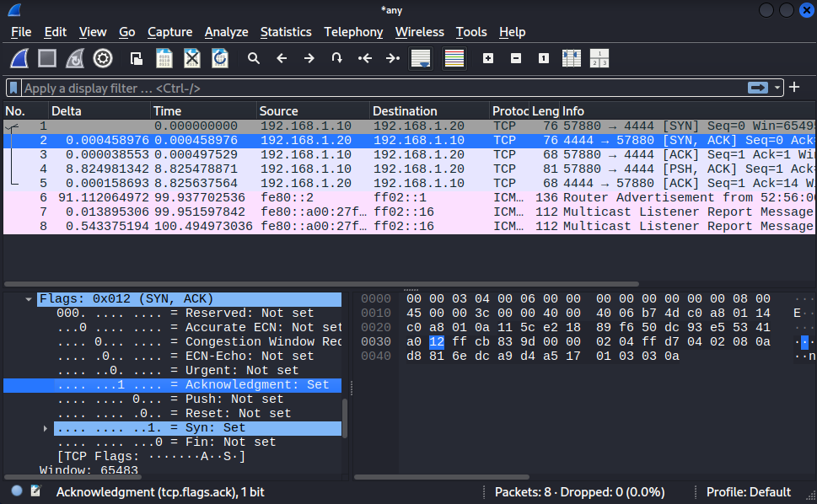The image size is (817, 504).
Task: Restart the current capture
Action: tap(75, 58)
